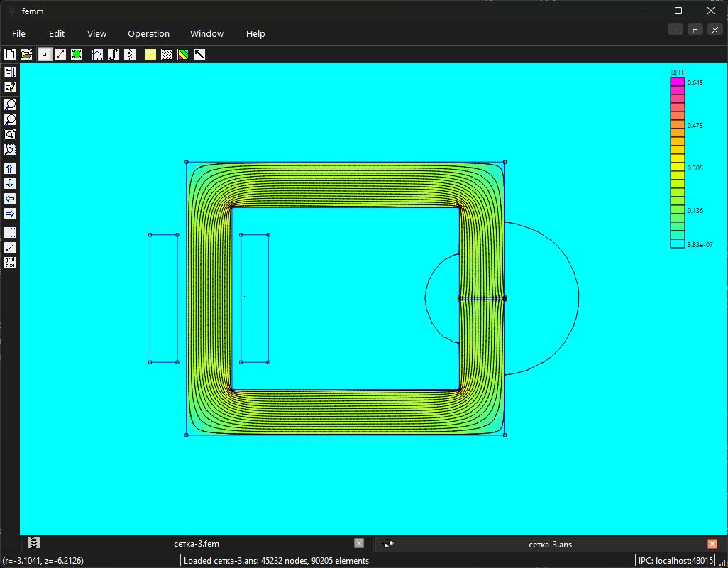Toggle the dotted grid display
This screenshot has width=728, height=568.
pyautogui.click(x=10, y=233)
